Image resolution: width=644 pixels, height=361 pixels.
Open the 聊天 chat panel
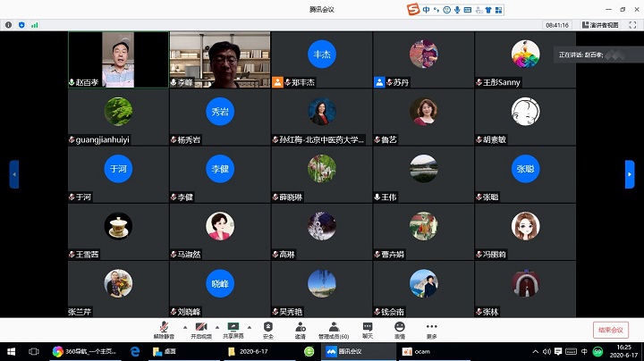pos(368,330)
